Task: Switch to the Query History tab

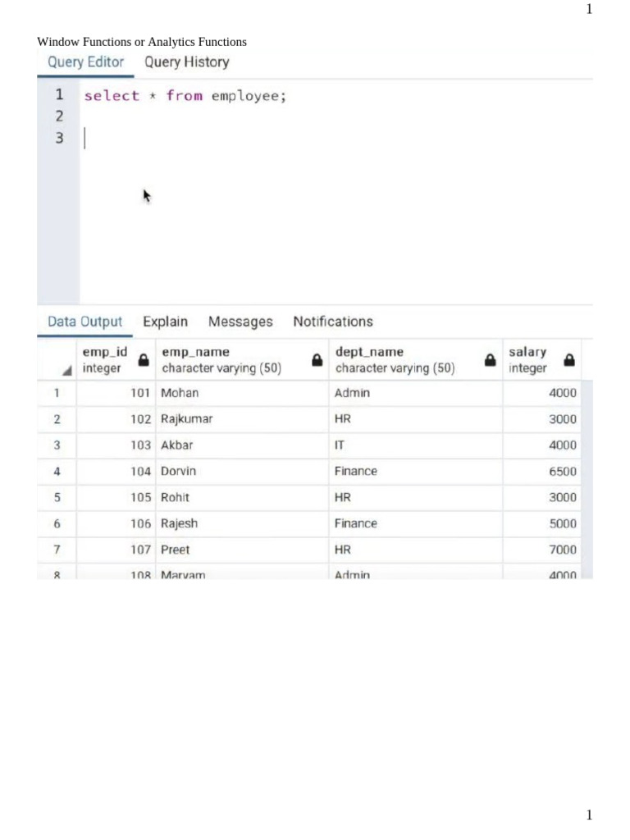Action: pyautogui.click(x=186, y=62)
